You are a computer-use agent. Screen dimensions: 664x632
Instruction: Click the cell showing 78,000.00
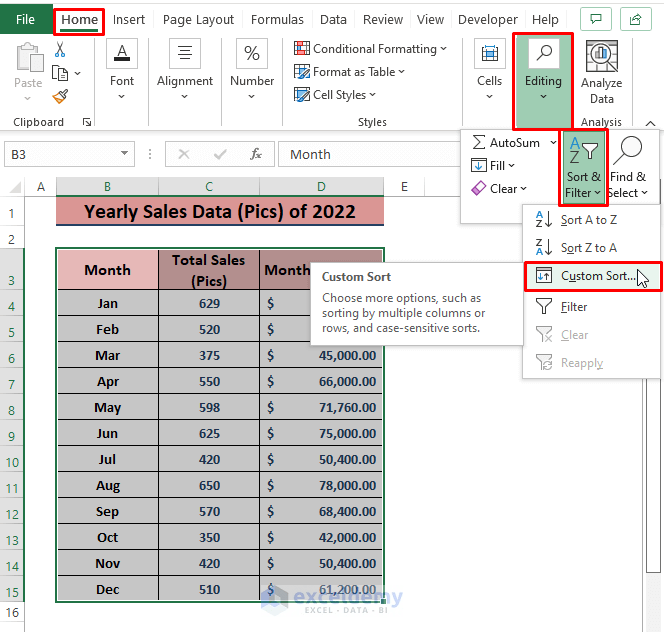click(321, 485)
